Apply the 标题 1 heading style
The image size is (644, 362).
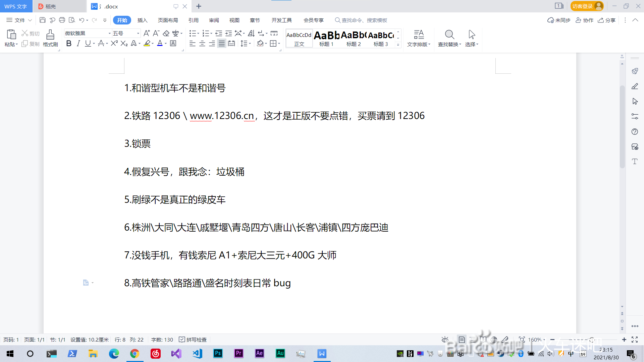click(x=326, y=39)
